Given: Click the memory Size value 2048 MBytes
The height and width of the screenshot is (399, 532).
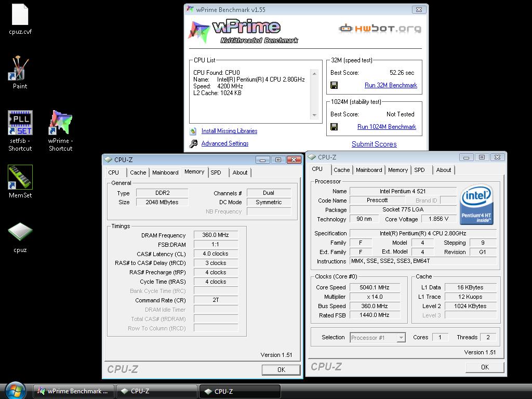Looking at the screenshot, I should (x=162, y=202).
